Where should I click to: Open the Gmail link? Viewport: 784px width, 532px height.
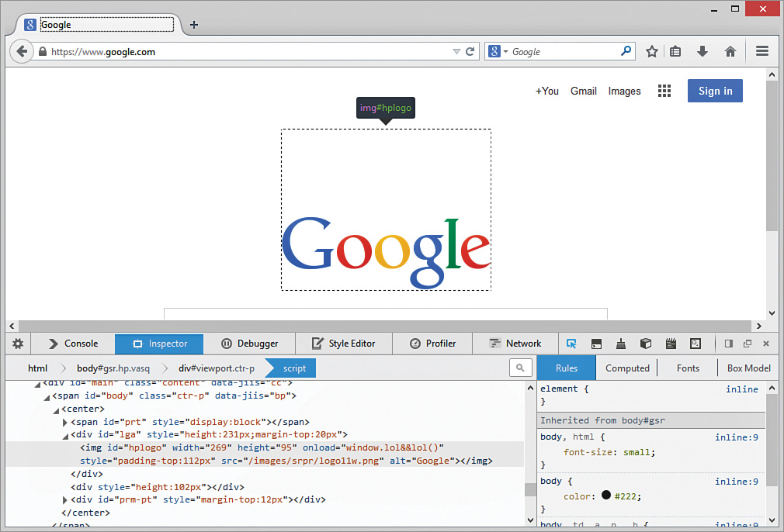click(583, 91)
